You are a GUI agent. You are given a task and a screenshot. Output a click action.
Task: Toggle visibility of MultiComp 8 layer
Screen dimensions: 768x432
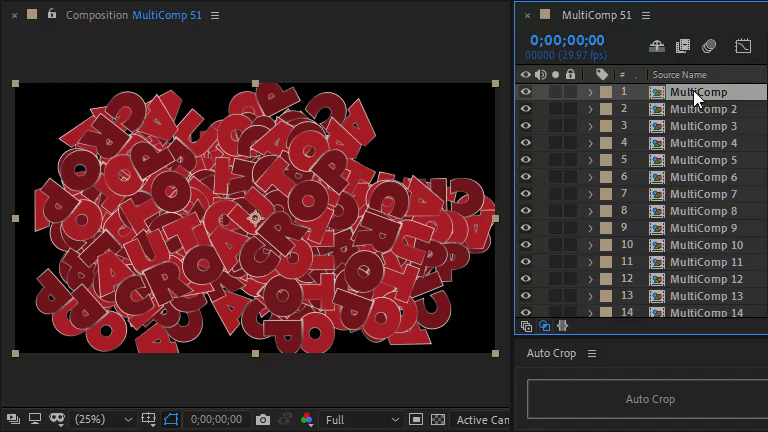click(x=526, y=211)
